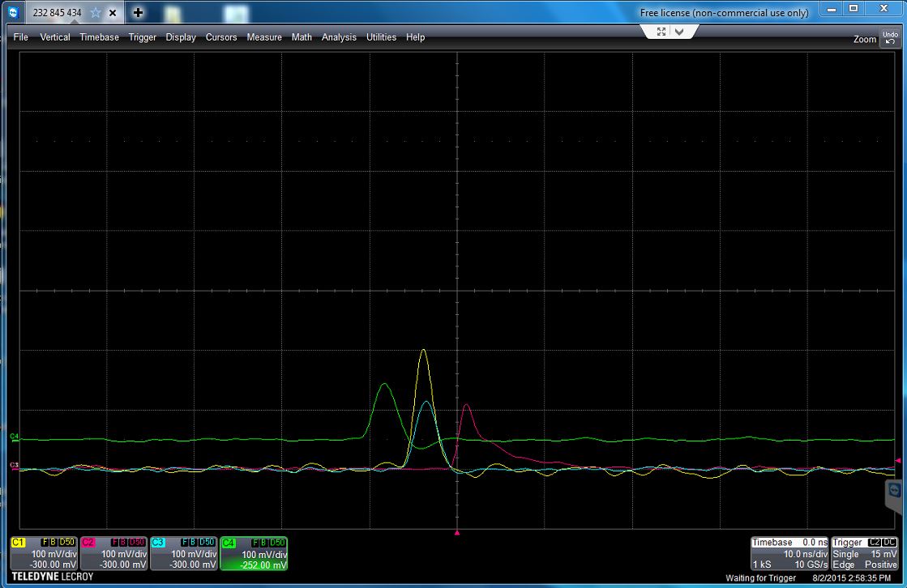Image resolution: width=907 pixels, height=588 pixels.
Task: Open the highlighted C4 channel descriptor box
Action: click(x=254, y=553)
